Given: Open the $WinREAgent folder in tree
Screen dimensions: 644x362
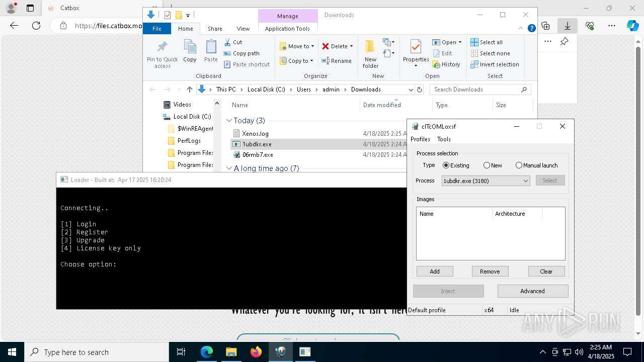Looking at the screenshot, I should 195,129.
